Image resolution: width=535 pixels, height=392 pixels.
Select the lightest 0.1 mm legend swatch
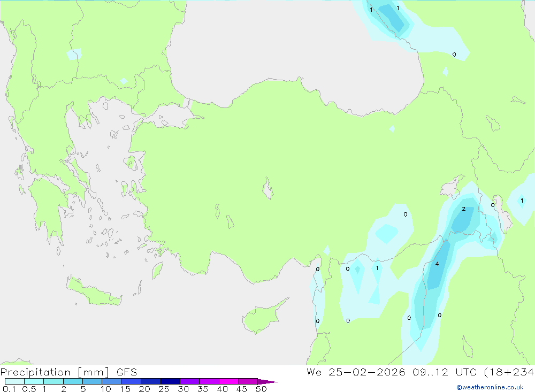tap(14, 381)
